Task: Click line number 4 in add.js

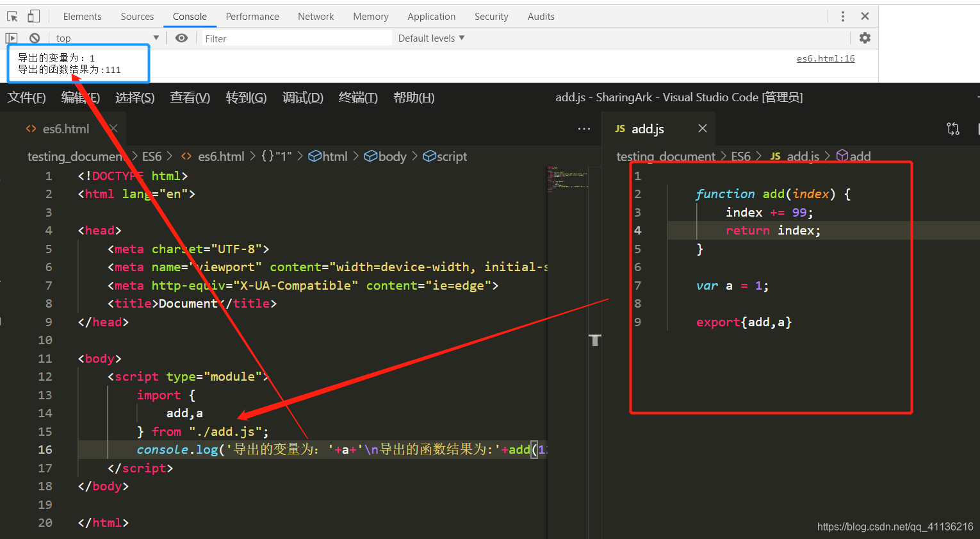Action: tap(637, 231)
